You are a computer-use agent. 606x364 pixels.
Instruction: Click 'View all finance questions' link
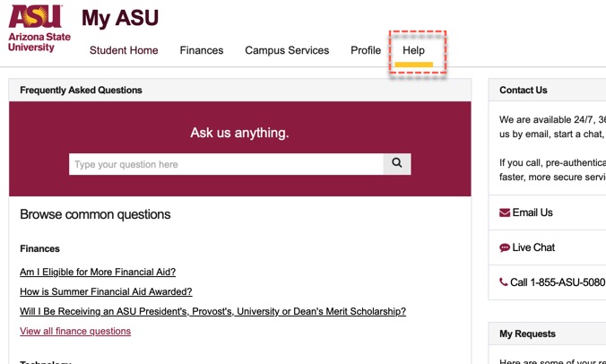click(x=75, y=331)
